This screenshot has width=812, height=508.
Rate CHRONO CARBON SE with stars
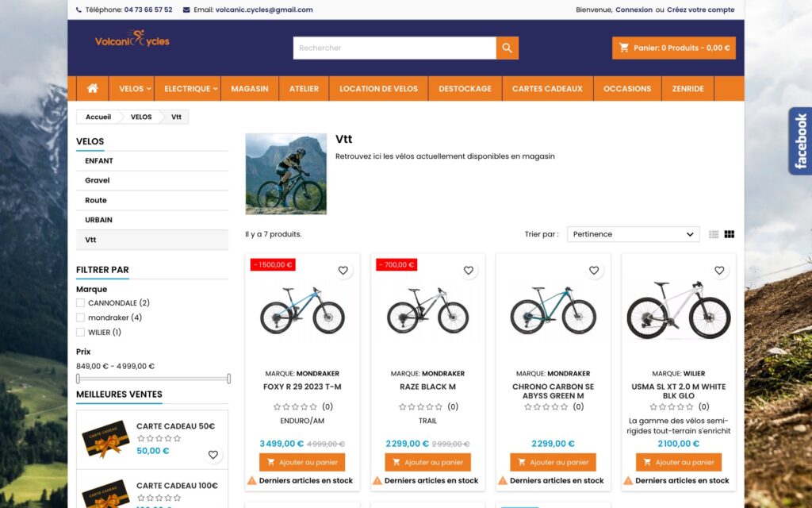click(x=546, y=407)
